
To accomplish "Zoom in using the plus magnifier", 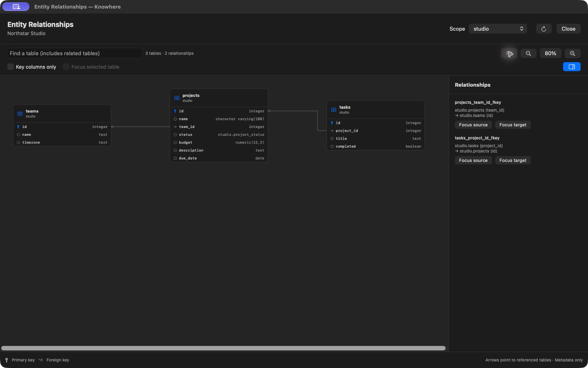I will pyautogui.click(x=572, y=54).
